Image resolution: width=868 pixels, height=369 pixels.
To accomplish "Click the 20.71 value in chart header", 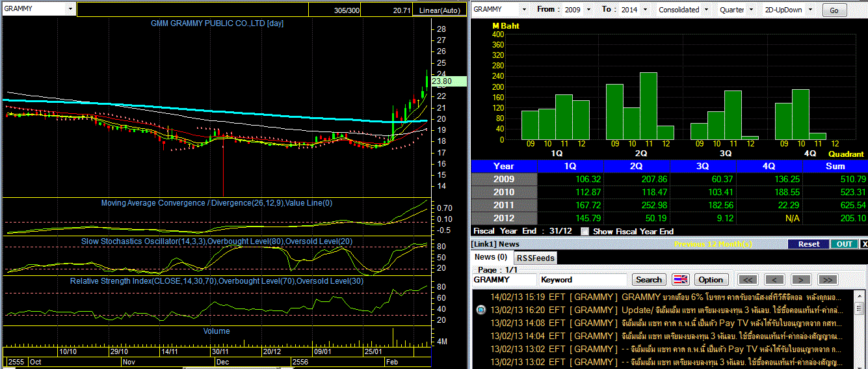I will coord(402,10).
